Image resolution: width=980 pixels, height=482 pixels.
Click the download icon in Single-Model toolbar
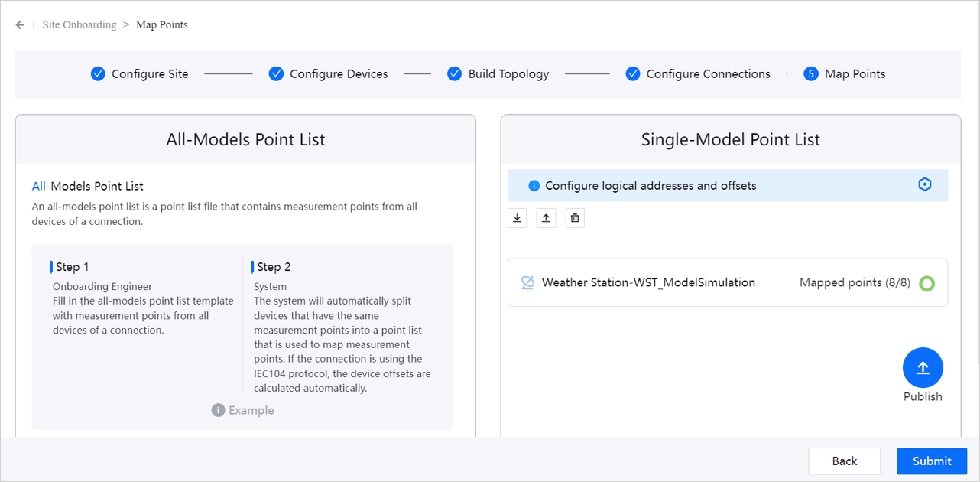(x=518, y=218)
